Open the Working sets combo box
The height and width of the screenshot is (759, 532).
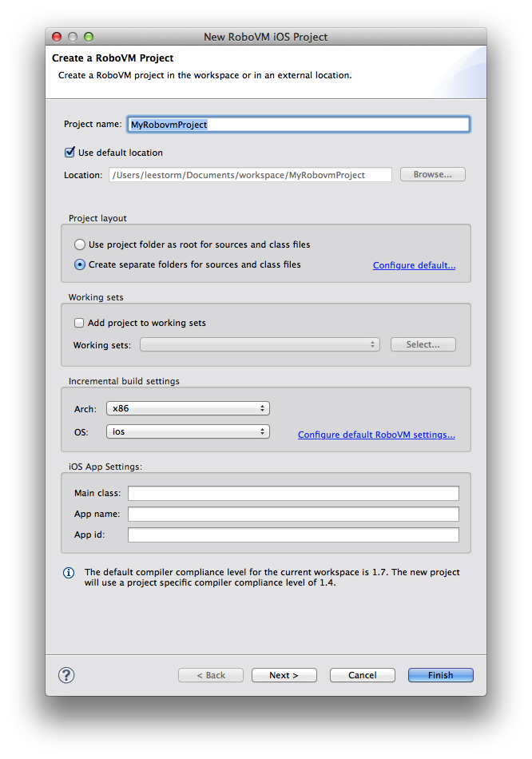(260, 344)
